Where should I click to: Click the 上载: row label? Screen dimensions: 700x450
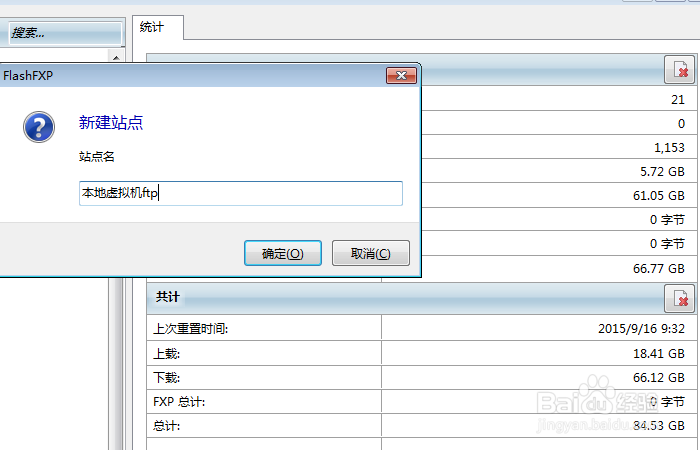pyautogui.click(x=167, y=354)
